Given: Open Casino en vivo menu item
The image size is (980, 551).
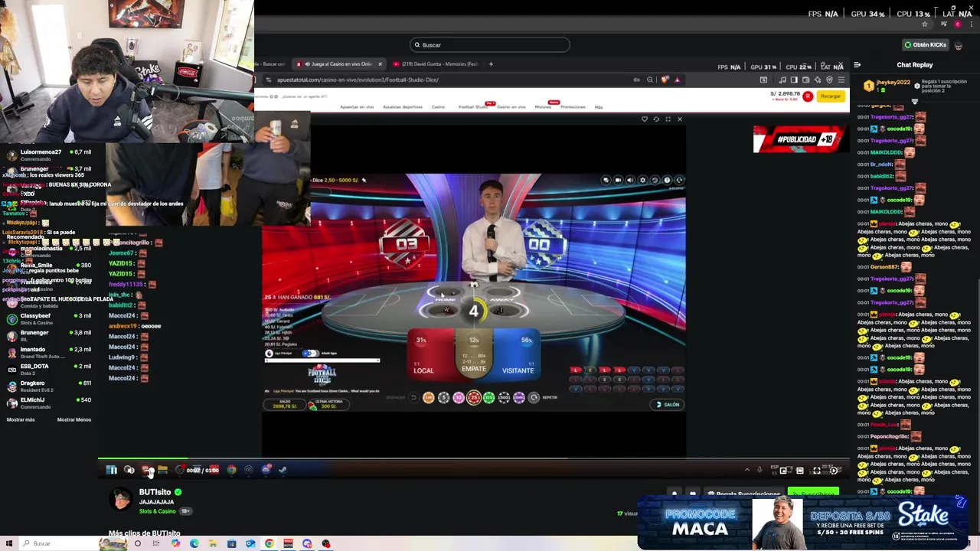Looking at the screenshot, I should pyautogui.click(x=511, y=107).
